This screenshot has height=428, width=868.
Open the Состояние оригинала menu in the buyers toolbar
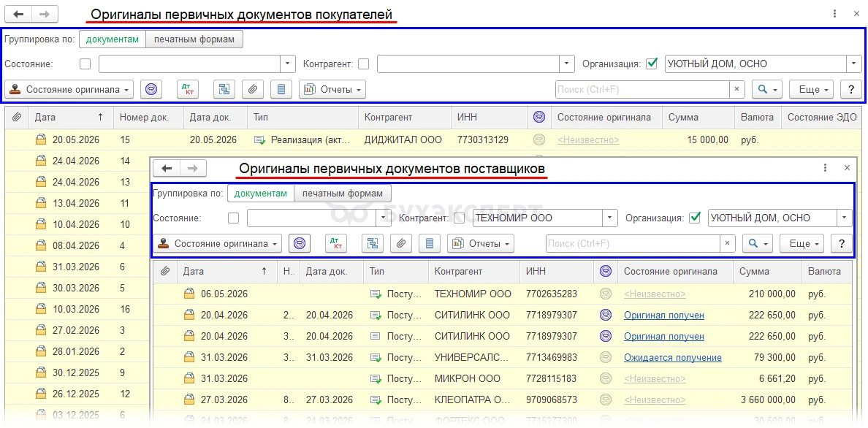pyautogui.click(x=69, y=89)
